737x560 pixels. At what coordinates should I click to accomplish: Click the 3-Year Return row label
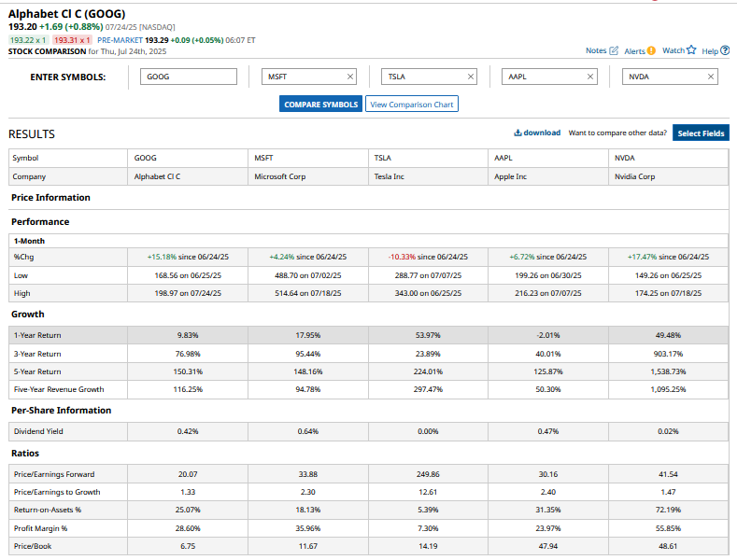(x=37, y=354)
